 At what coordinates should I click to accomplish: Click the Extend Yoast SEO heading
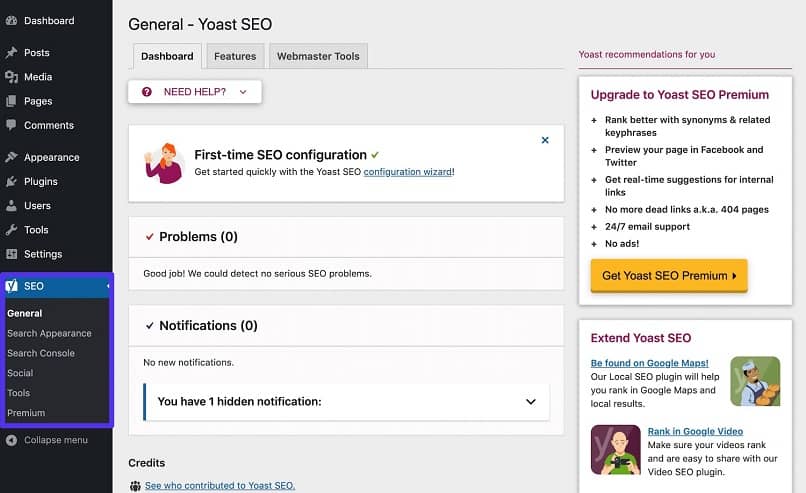[640, 338]
